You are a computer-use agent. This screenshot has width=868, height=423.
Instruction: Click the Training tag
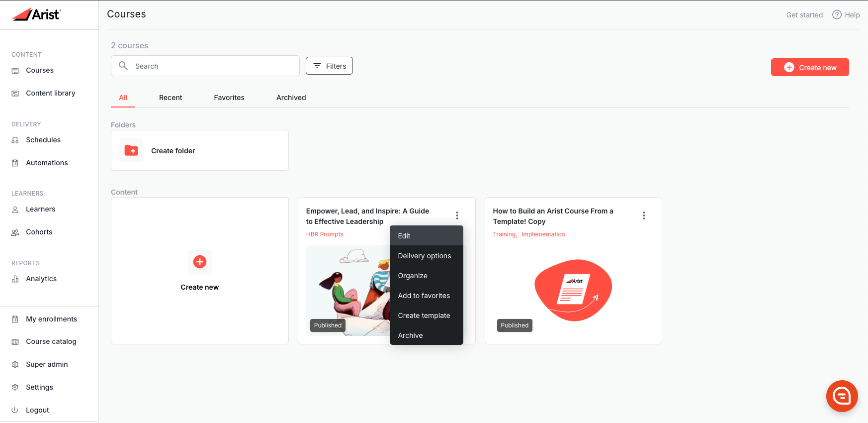[x=504, y=234]
